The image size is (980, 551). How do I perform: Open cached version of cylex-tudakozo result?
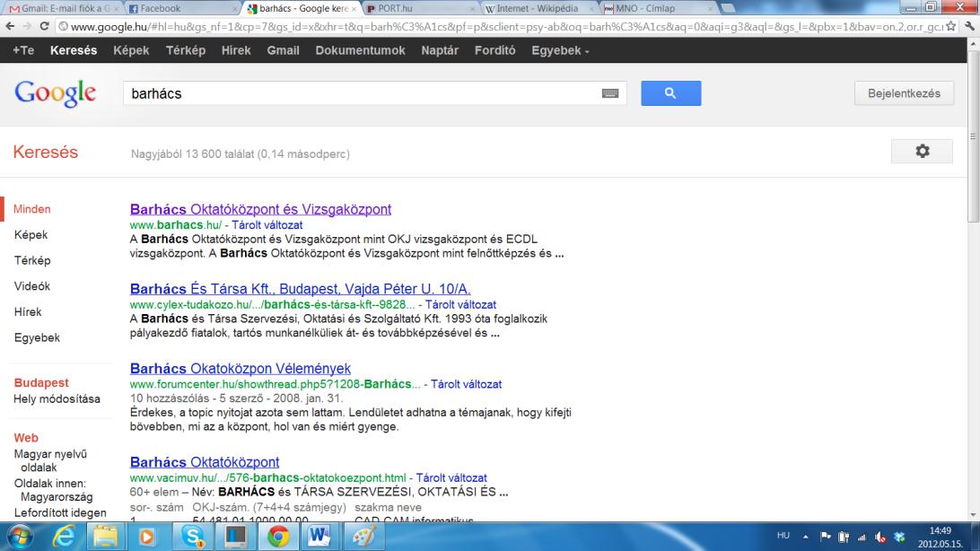(x=460, y=305)
